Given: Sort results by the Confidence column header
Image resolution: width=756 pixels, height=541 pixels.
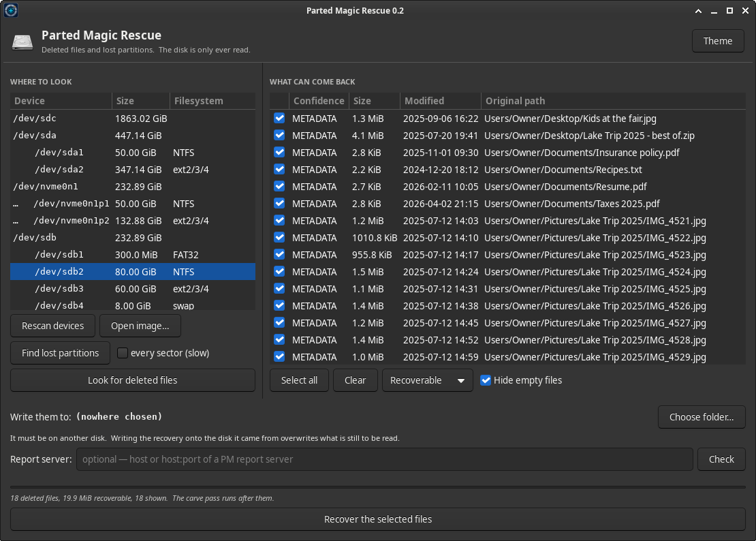Looking at the screenshot, I should (x=319, y=101).
